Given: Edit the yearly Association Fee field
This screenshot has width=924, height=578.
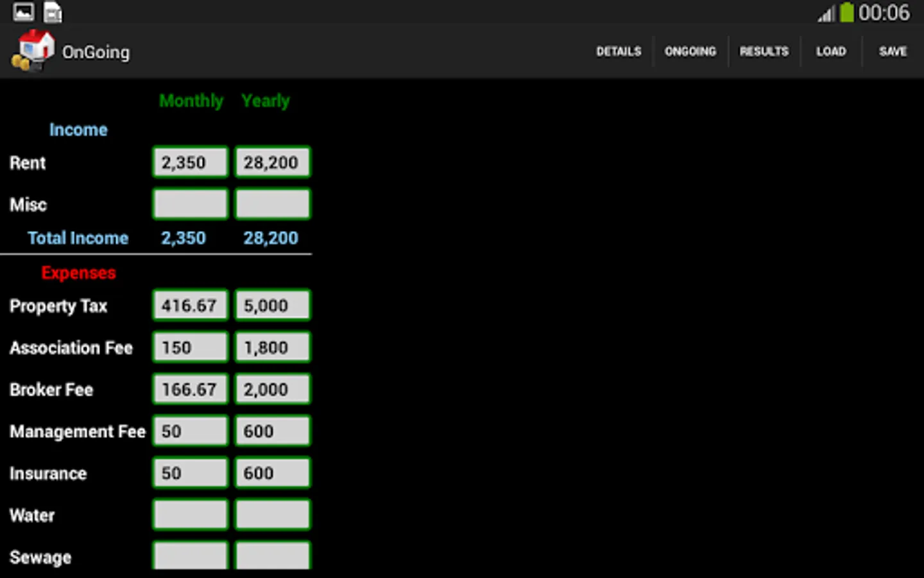Looking at the screenshot, I should click(273, 347).
